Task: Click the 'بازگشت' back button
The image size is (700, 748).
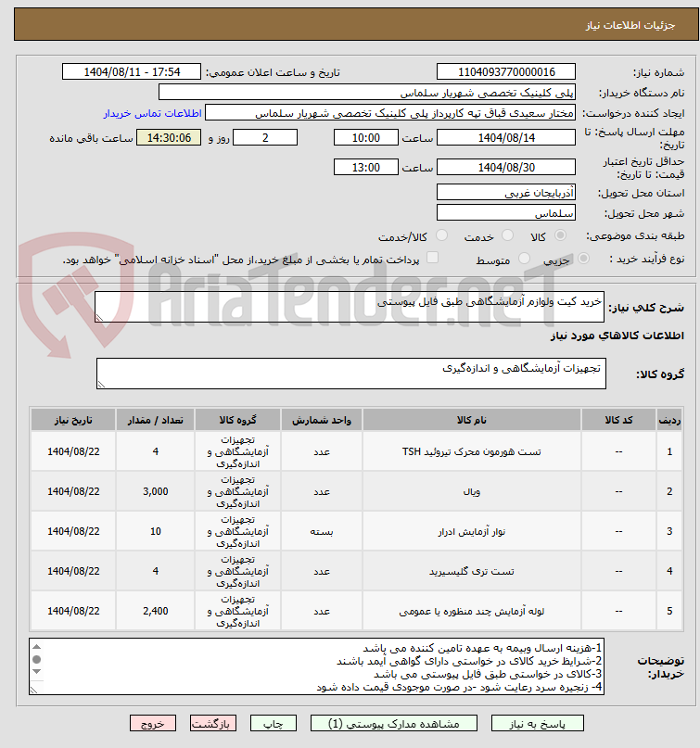Action: pos(213,723)
